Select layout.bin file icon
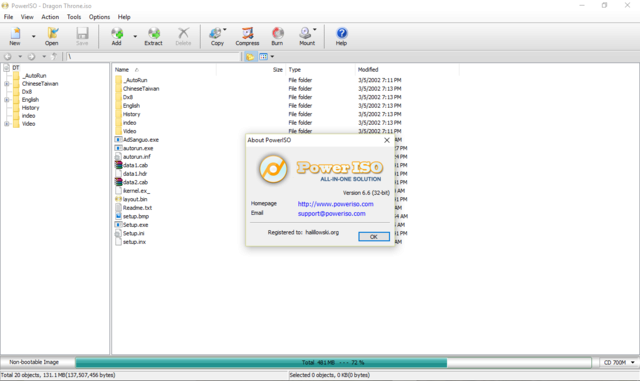The height and width of the screenshot is (381, 640). tap(118, 199)
